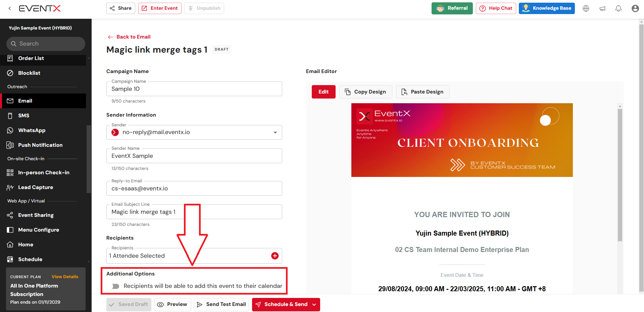Open the Knowledge Base
This screenshot has height=312, width=644.
pyautogui.click(x=547, y=8)
